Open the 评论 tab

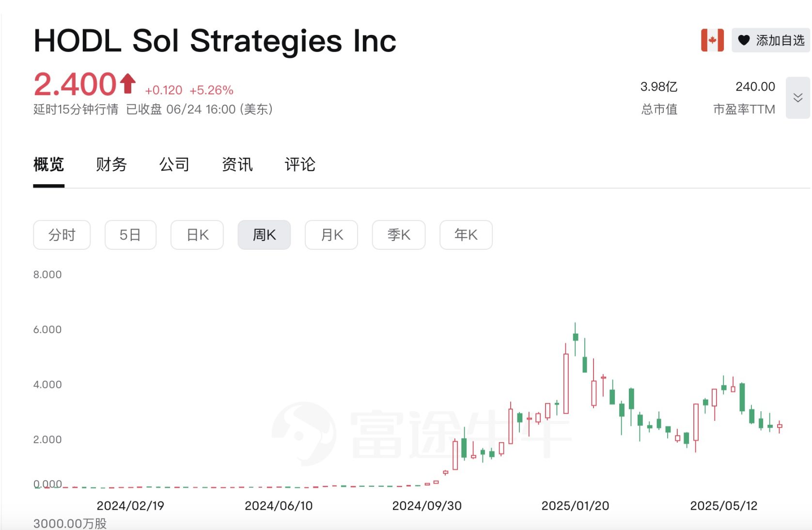tap(300, 165)
